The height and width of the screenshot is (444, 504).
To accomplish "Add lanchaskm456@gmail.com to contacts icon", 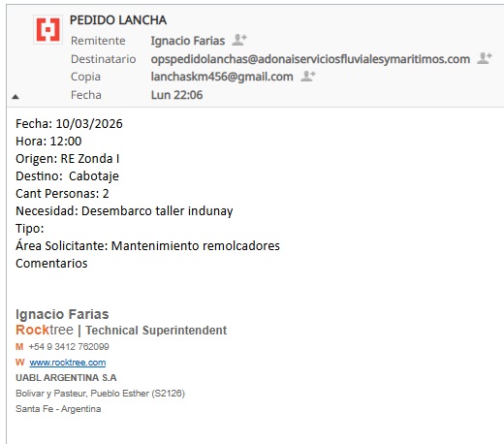I will pyautogui.click(x=308, y=77).
